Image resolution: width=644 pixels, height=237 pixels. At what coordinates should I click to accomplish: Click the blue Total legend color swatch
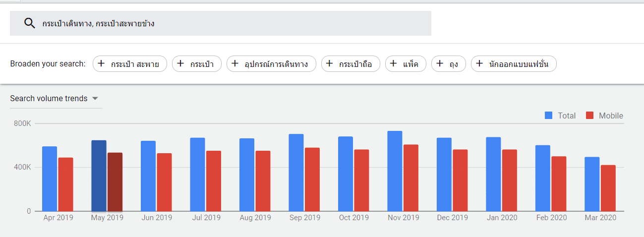(548, 116)
